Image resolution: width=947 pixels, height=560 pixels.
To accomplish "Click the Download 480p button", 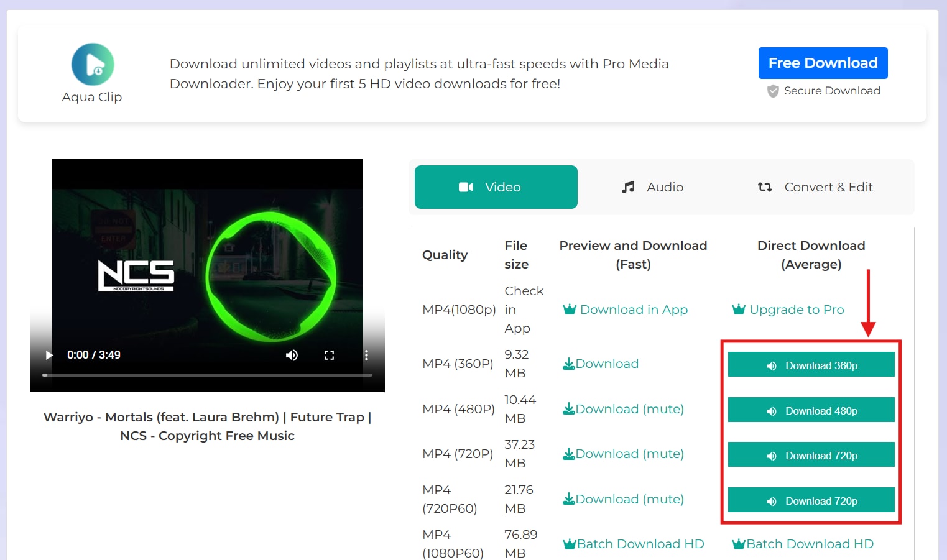I will pyautogui.click(x=811, y=410).
